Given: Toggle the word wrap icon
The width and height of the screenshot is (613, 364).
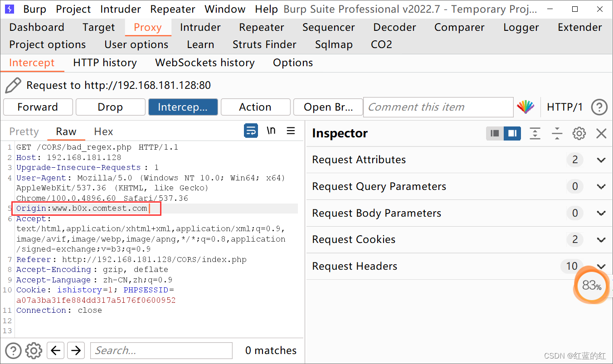Looking at the screenshot, I should [251, 131].
